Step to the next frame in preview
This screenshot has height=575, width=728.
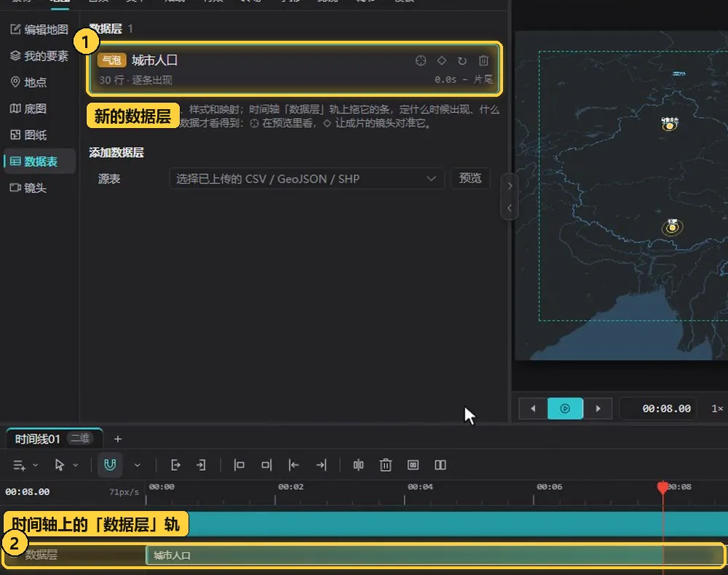click(x=598, y=408)
